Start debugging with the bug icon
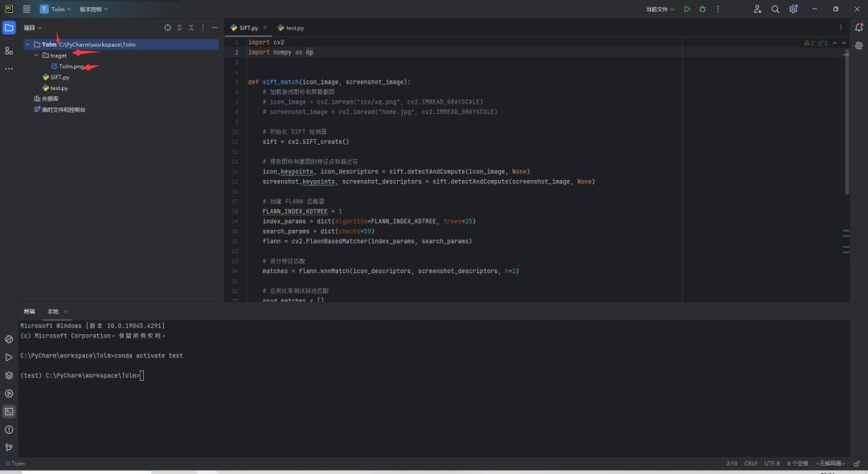This screenshot has width=868, height=474. [x=702, y=9]
